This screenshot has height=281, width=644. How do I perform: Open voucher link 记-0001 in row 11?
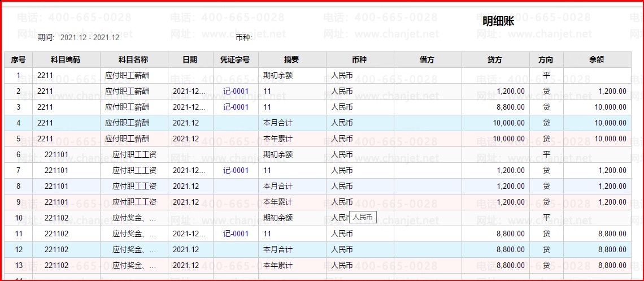236,234
